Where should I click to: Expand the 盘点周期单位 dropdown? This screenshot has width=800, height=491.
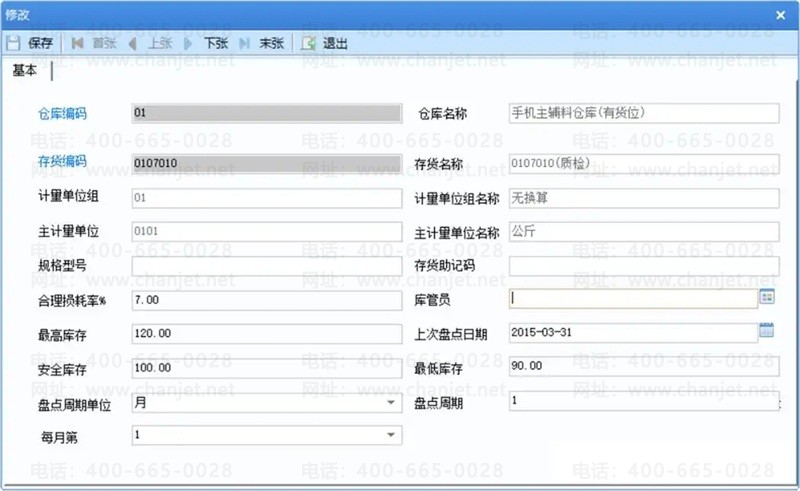391,403
